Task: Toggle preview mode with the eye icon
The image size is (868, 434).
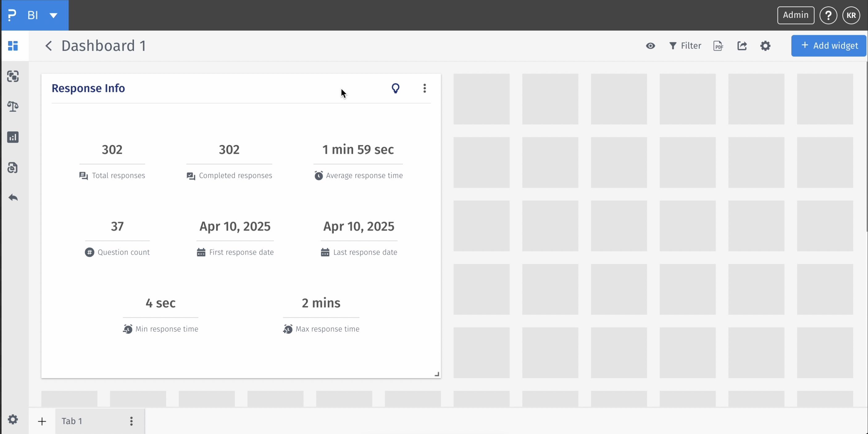Action: (x=650, y=46)
